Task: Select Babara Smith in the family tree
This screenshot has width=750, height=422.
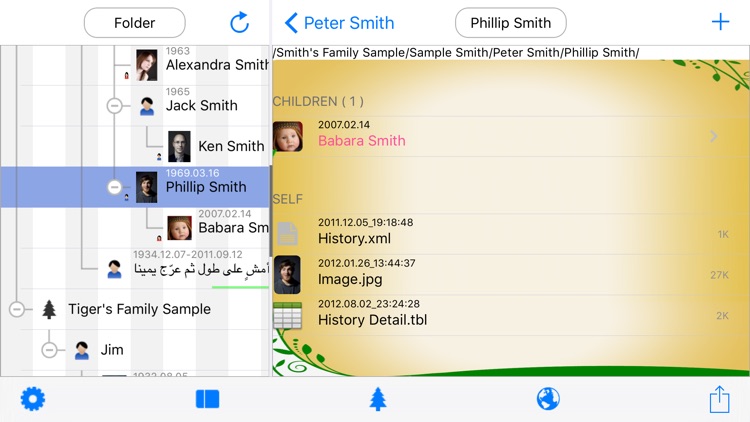Action: click(x=233, y=228)
